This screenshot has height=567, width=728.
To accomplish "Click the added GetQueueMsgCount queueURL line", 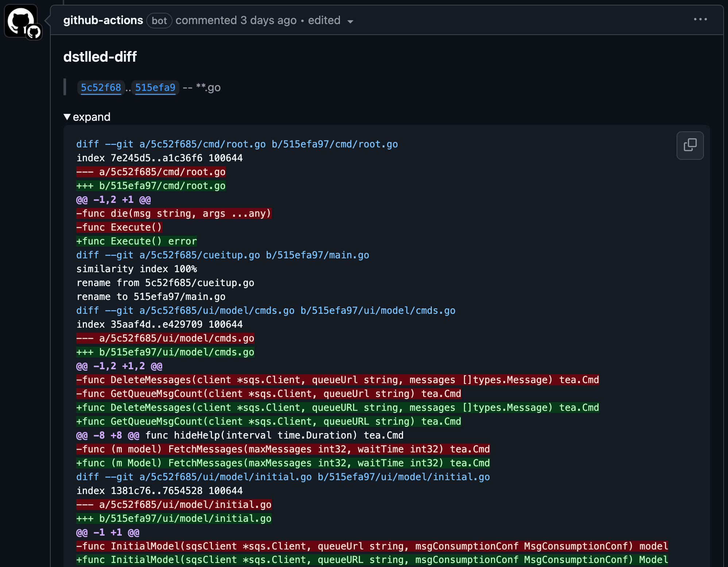I will click(269, 421).
